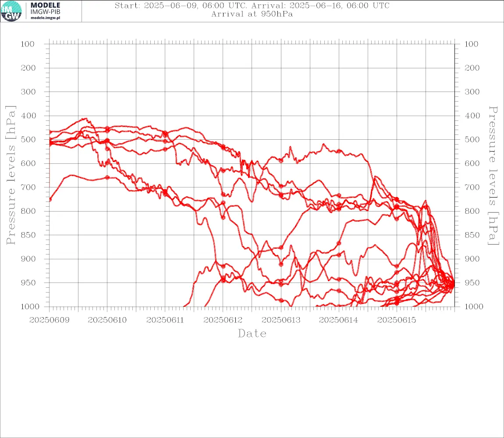Click the 20250610 date label
The width and height of the screenshot is (504, 438).
coord(107,320)
